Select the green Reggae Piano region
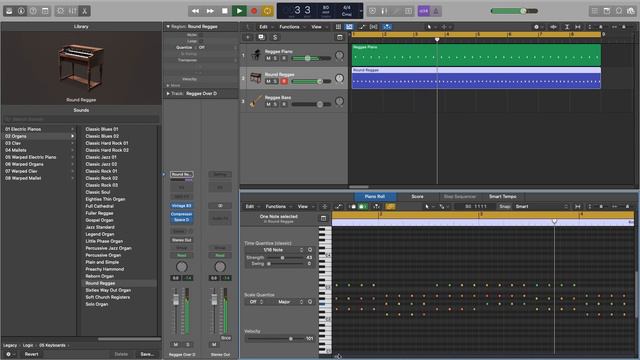 476,55
